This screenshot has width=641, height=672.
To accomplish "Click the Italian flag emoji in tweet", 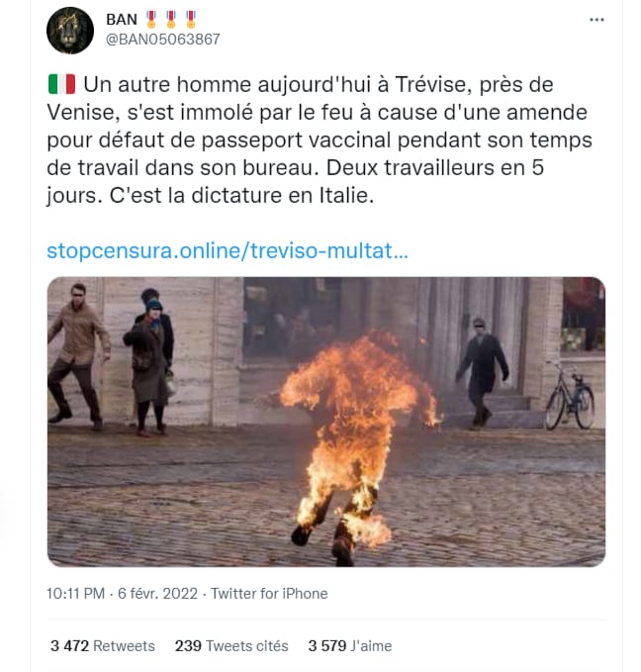I will point(60,84).
